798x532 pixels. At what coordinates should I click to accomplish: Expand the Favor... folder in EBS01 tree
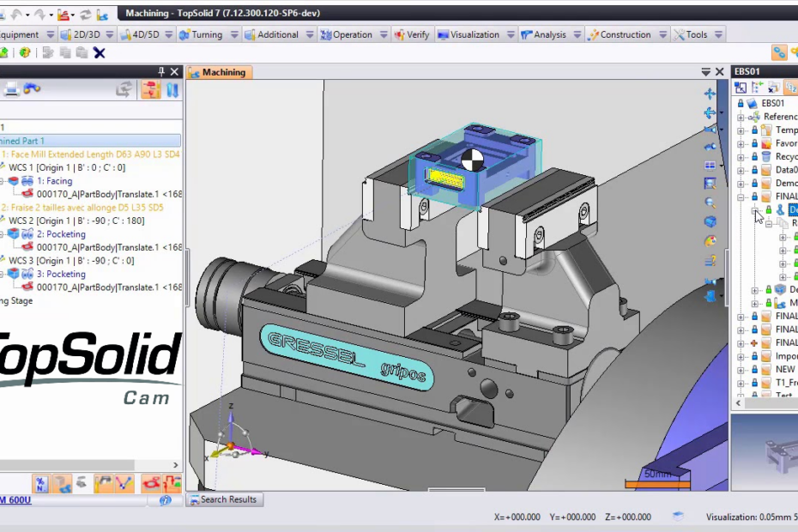[741, 143]
